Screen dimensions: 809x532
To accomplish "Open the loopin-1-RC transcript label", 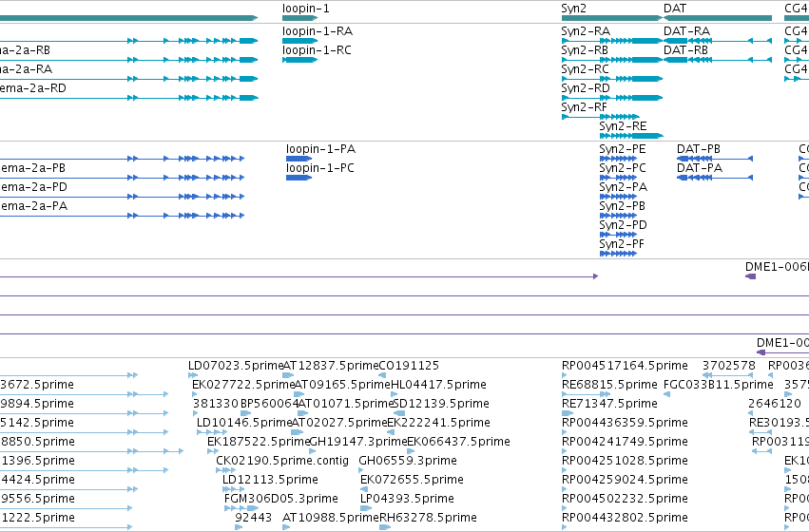I will [x=317, y=50].
